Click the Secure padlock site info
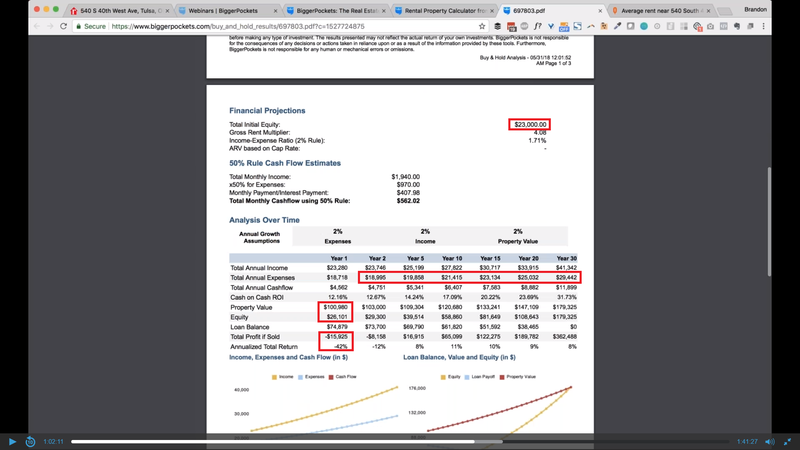The width and height of the screenshot is (800, 450). tap(90, 26)
